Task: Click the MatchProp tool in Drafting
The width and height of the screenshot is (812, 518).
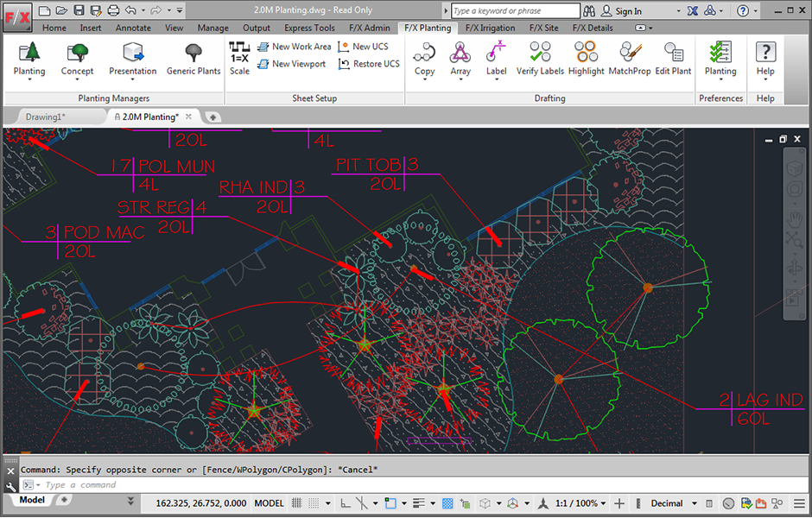Action: coord(630,54)
